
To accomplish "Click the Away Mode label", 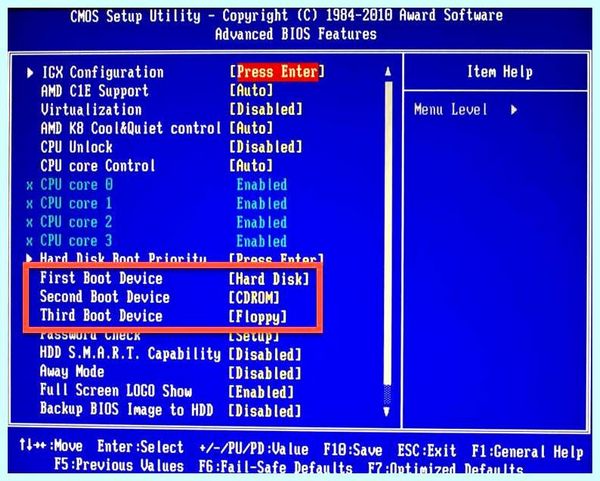I will pos(72,372).
